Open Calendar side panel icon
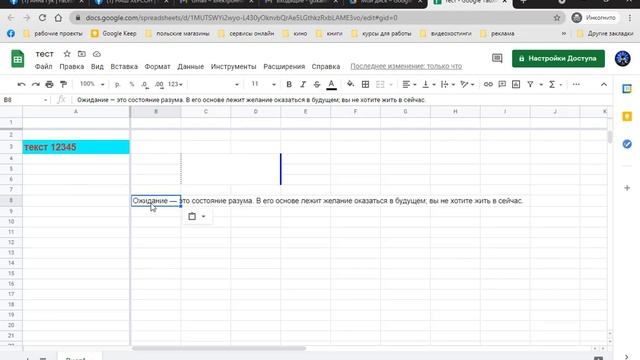640x360 pixels. [x=627, y=89]
